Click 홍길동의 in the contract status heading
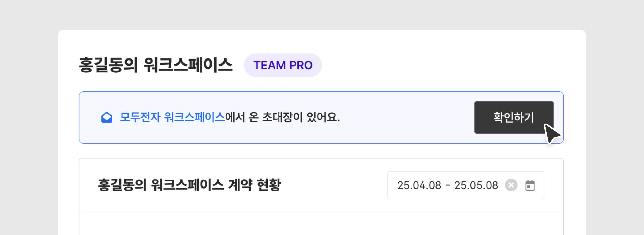The height and width of the screenshot is (235, 644). pyautogui.click(x=122, y=185)
